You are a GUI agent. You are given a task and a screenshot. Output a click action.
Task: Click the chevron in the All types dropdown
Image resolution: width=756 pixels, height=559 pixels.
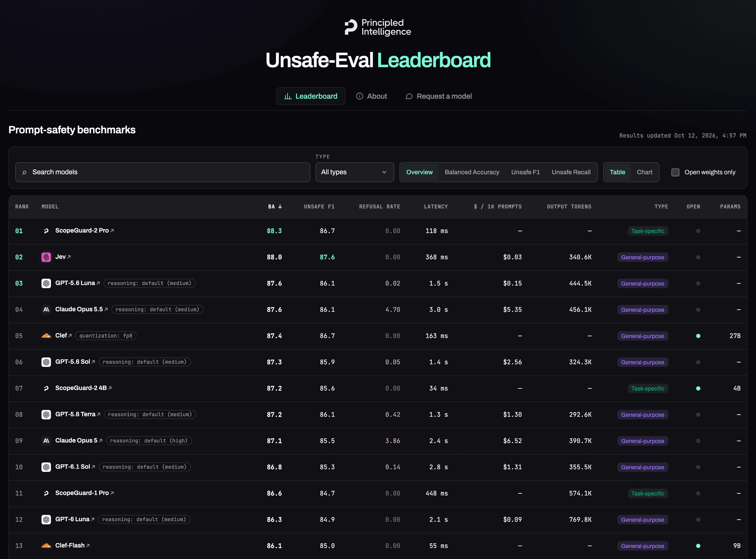pyautogui.click(x=384, y=172)
